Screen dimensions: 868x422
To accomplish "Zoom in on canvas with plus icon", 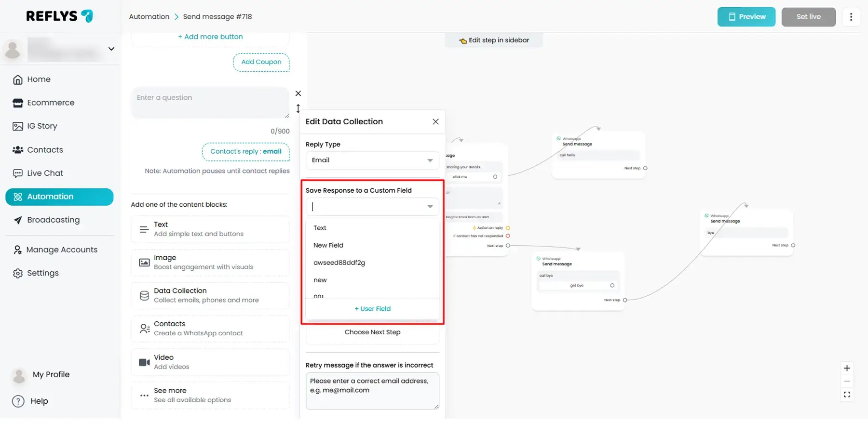I will point(847,369).
